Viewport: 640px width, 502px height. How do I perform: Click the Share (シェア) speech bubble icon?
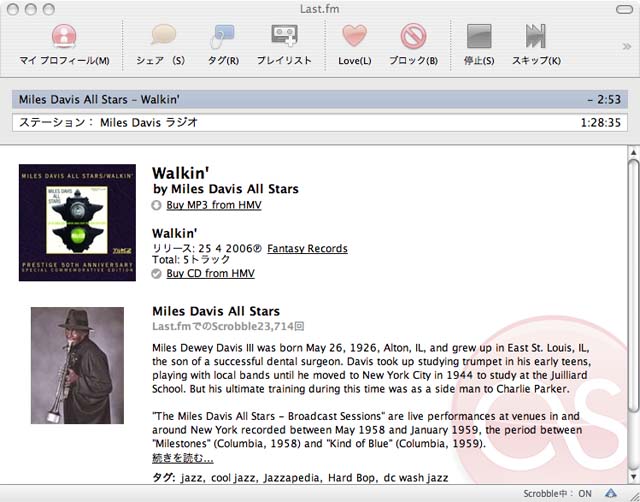click(163, 36)
